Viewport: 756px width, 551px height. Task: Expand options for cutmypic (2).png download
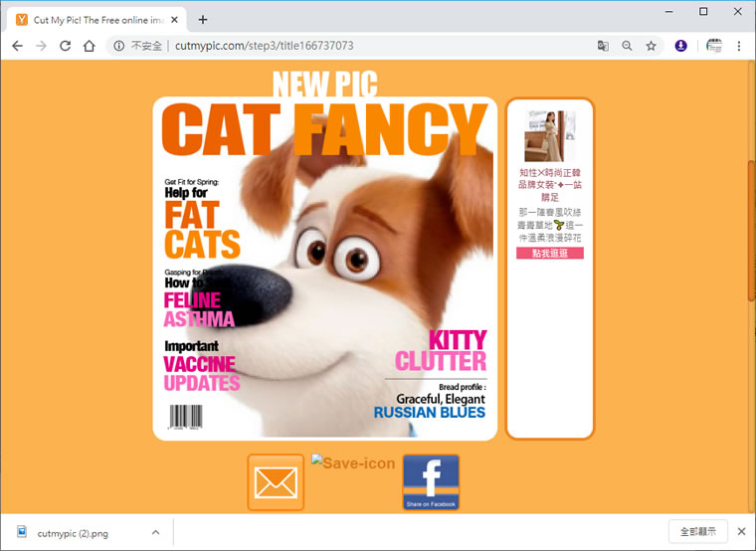(x=156, y=533)
